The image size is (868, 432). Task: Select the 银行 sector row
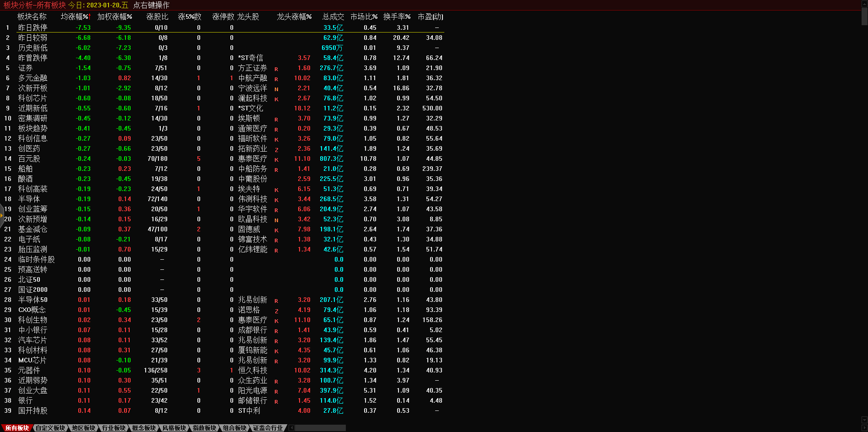[x=25, y=400]
